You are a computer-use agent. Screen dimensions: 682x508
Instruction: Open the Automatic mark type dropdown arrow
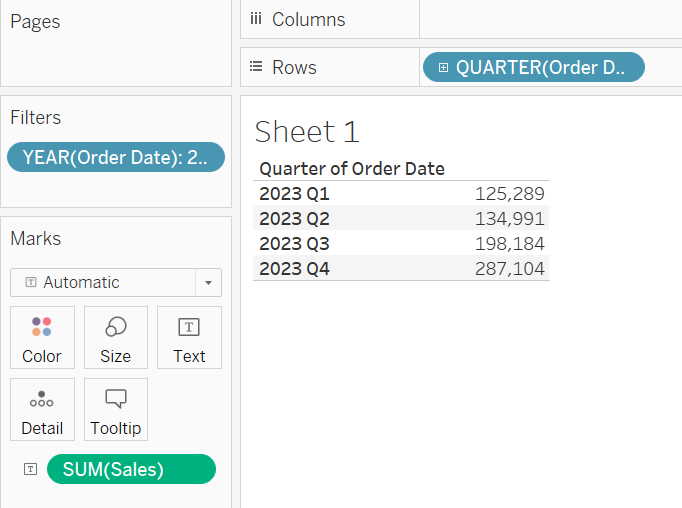[x=208, y=283]
